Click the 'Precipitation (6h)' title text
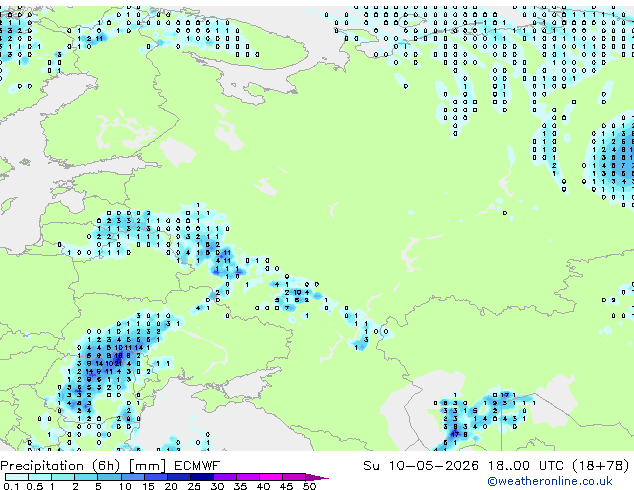634x490 pixels. click(x=60, y=466)
